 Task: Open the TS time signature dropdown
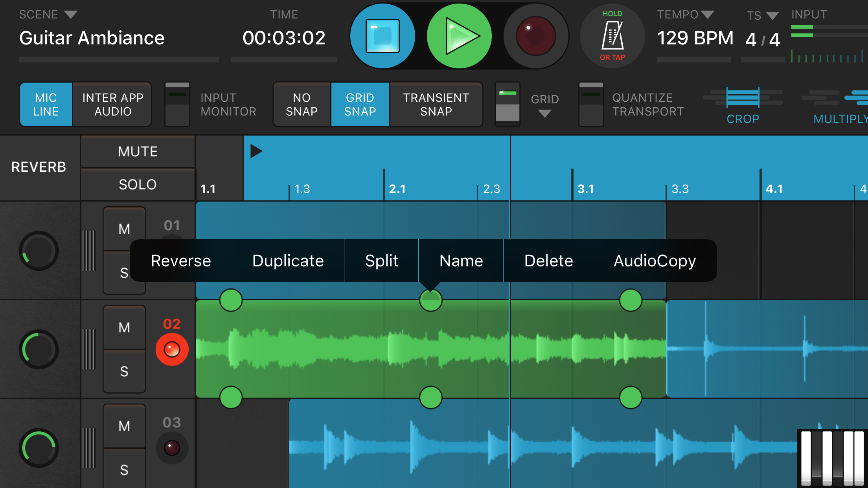tap(772, 16)
